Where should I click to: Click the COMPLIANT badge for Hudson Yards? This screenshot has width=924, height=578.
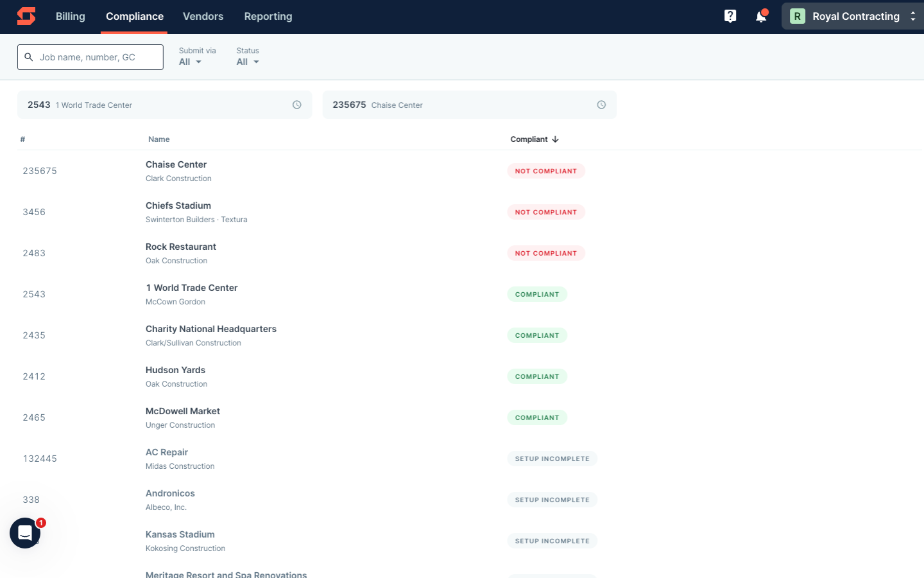(x=537, y=376)
